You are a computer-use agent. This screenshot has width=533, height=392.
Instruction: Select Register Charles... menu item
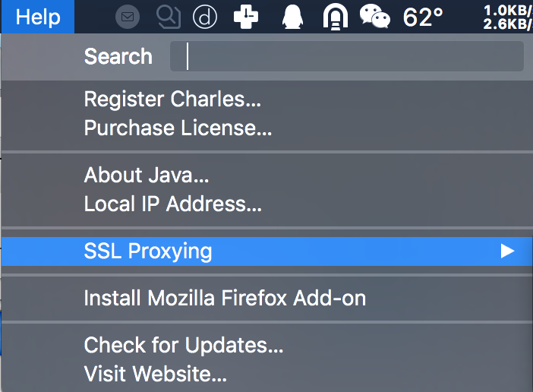[x=172, y=100]
